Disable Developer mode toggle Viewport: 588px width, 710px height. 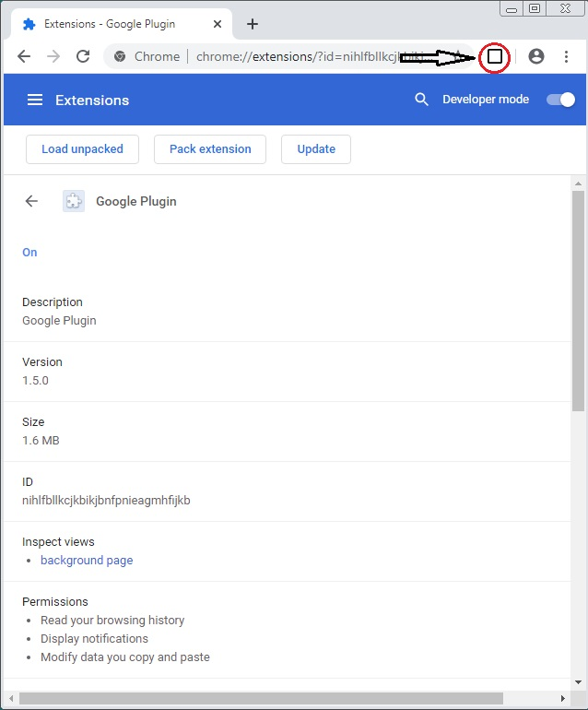560,100
